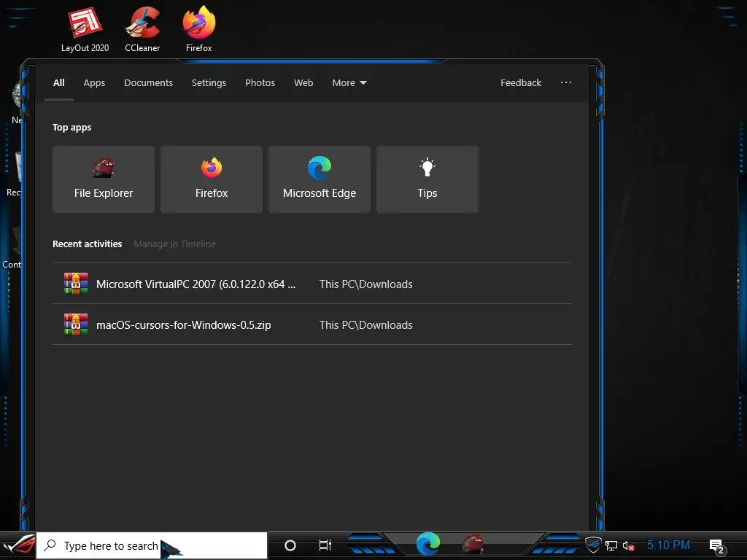Select the All search tab

59,83
